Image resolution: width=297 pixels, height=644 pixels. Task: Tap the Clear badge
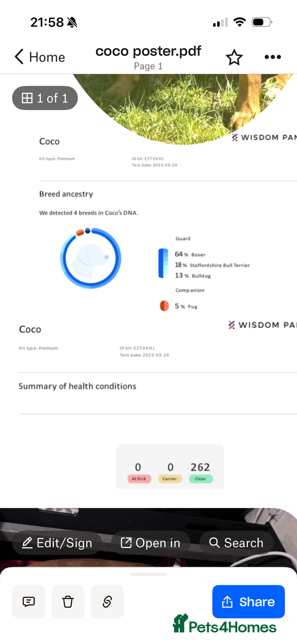201,479
